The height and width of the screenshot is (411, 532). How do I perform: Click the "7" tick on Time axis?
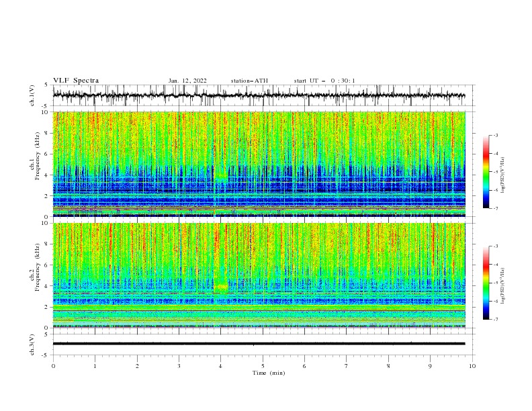click(347, 366)
